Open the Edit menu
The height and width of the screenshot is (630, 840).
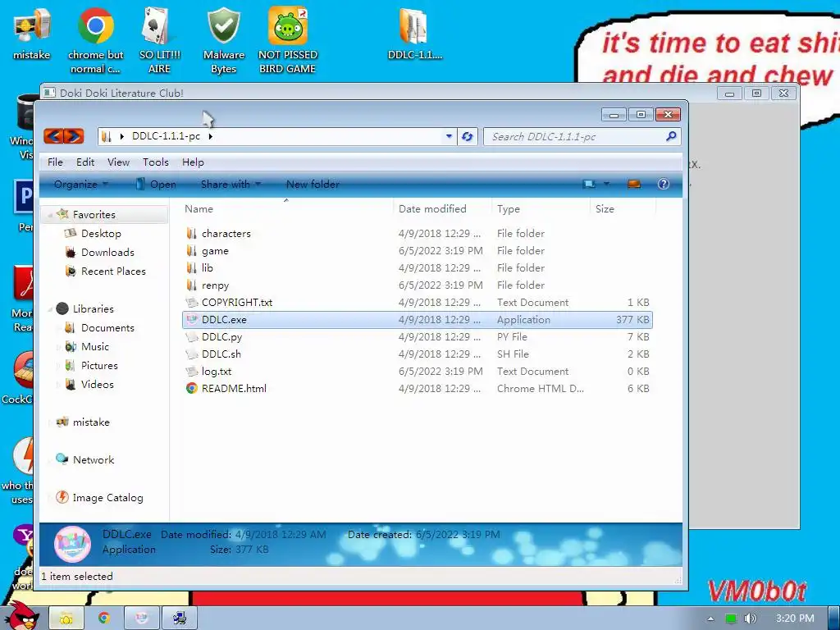pos(85,162)
